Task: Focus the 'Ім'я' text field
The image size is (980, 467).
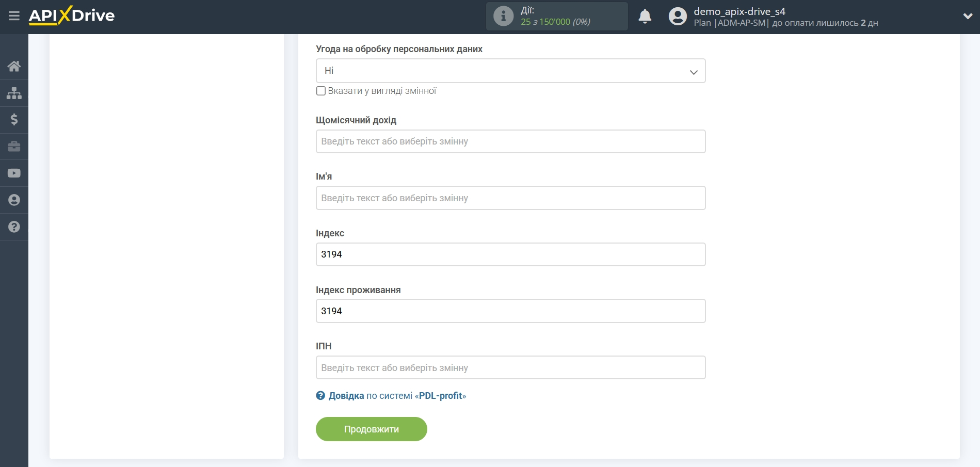Action: [510, 198]
